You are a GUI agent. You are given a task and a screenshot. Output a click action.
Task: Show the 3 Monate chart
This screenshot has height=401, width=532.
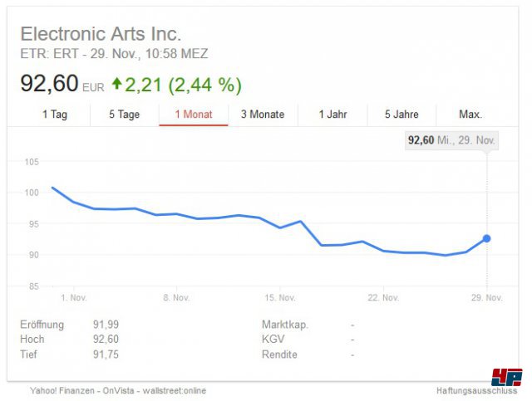[263, 115]
